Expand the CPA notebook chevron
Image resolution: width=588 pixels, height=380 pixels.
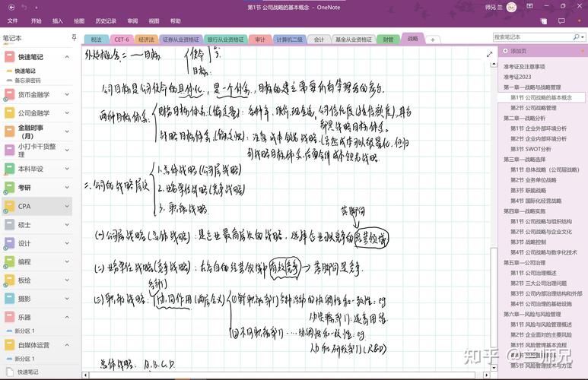(x=67, y=206)
